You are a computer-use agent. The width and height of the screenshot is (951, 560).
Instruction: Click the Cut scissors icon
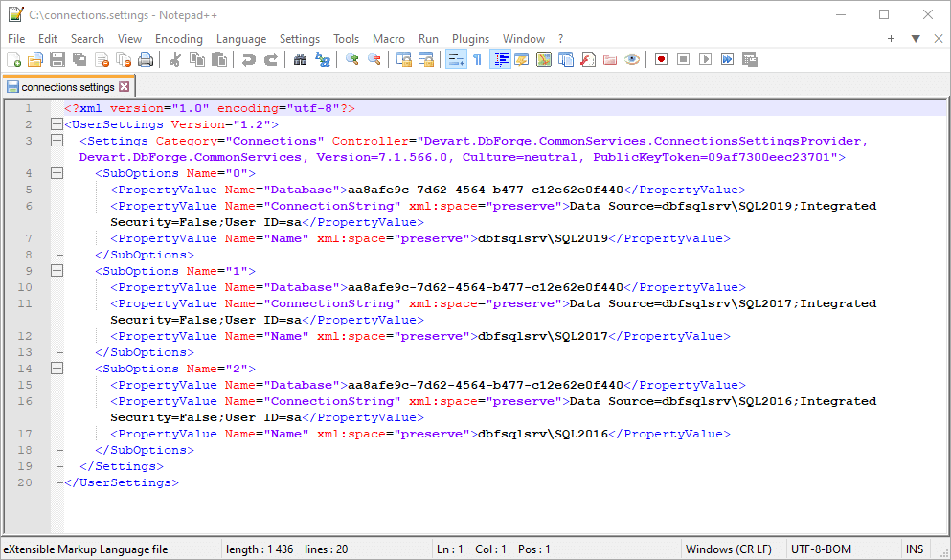(174, 59)
